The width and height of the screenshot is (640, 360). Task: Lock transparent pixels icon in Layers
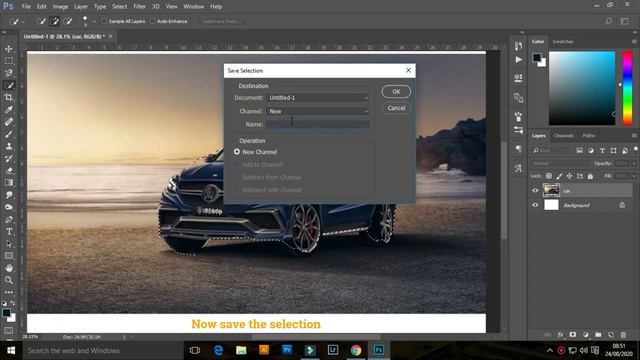point(549,176)
